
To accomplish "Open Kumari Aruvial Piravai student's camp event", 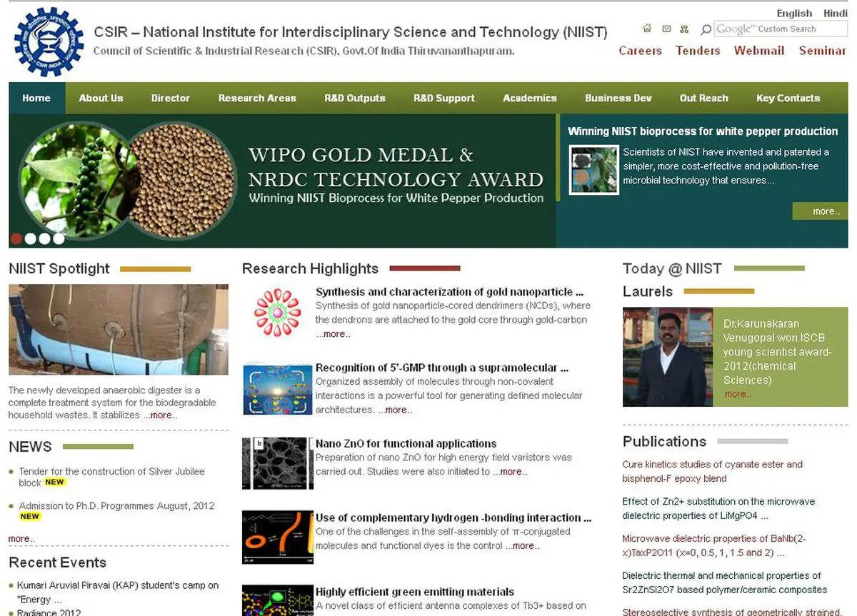I will point(118,592).
